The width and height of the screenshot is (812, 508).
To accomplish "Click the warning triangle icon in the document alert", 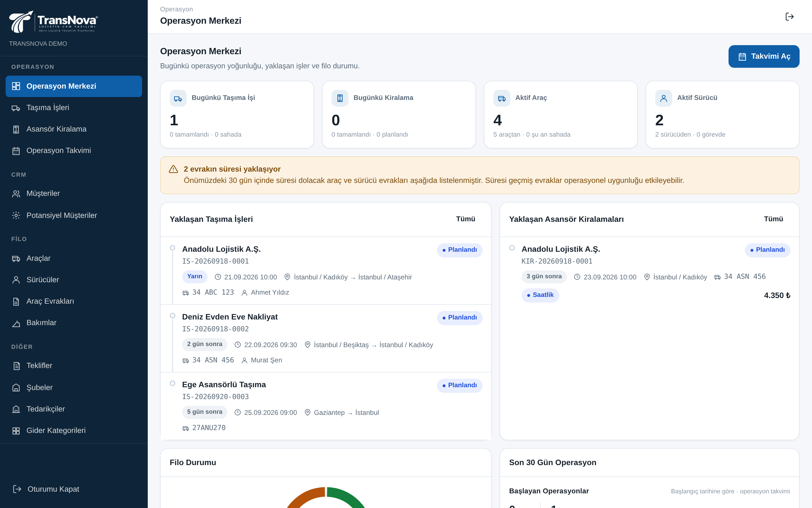I will point(173,169).
